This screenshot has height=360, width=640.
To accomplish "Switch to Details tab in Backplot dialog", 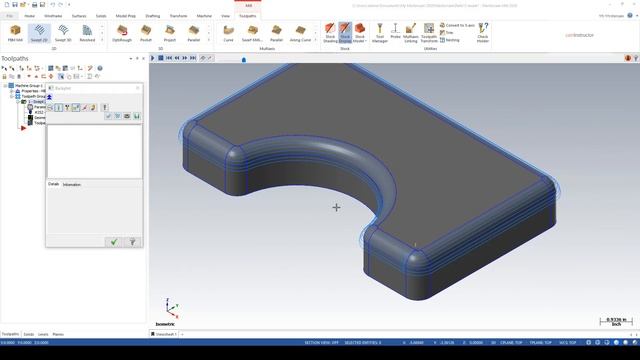I will (x=53, y=184).
